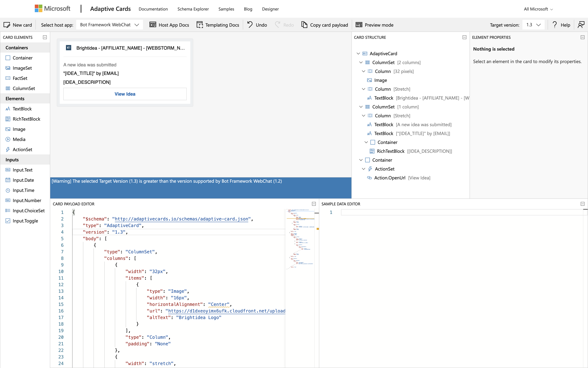
Task: Click the View Idea card button
Action: click(125, 94)
